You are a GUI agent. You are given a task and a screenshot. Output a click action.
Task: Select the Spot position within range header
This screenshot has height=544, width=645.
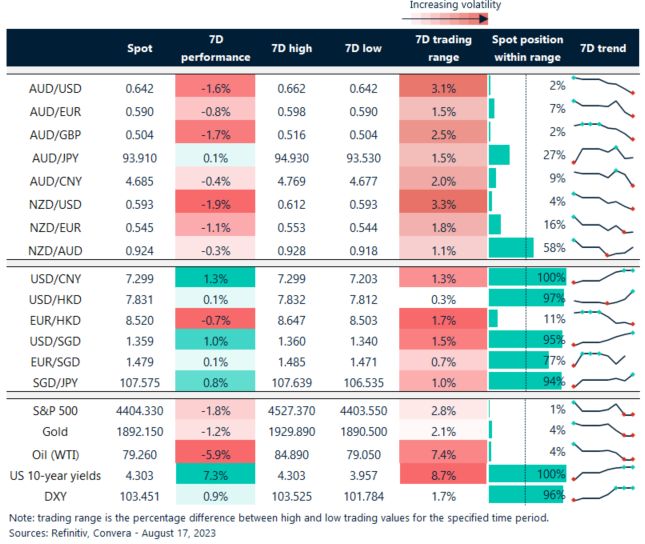pyautogui.click(x=526, y=48)
